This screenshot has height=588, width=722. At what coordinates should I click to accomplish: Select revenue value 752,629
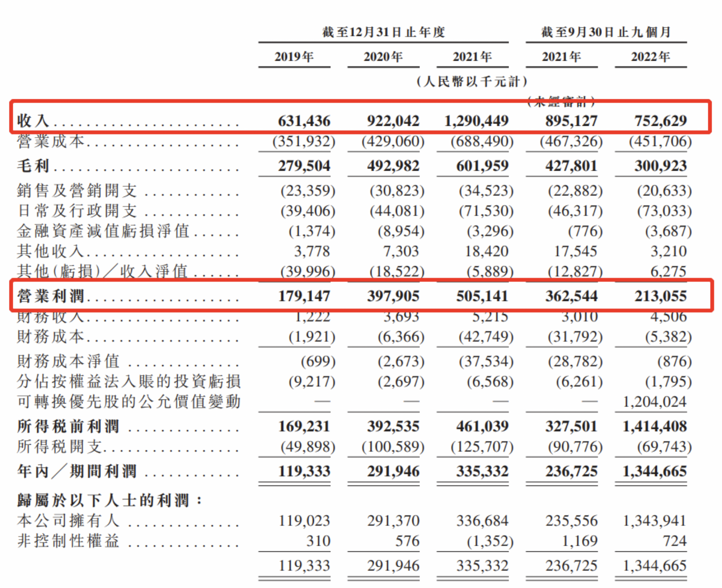(660, 121)
